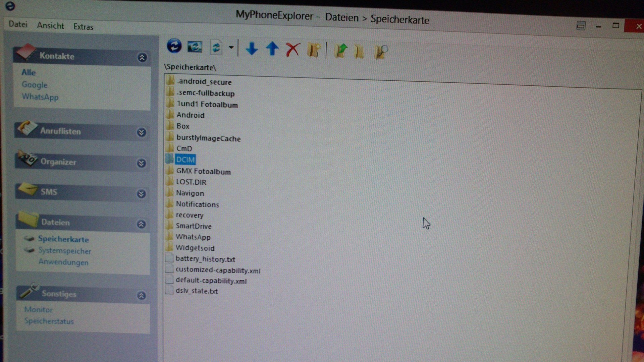Click the \Speicherkarte\ path label
This screenshot has height=362, width=644.
[190, 67]
